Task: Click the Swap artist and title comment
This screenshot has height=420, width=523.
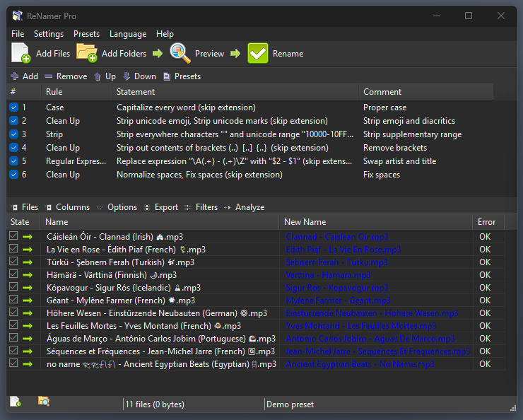Action: (x=399, y=161)
